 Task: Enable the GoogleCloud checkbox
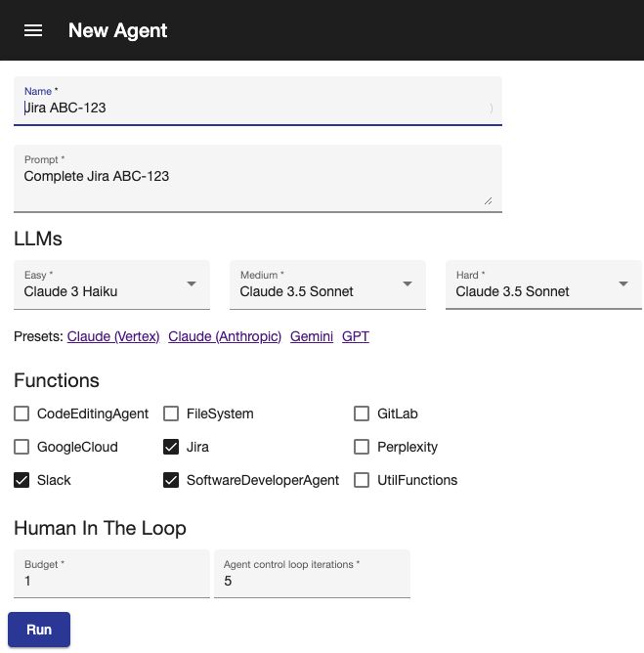coord(21,447)
